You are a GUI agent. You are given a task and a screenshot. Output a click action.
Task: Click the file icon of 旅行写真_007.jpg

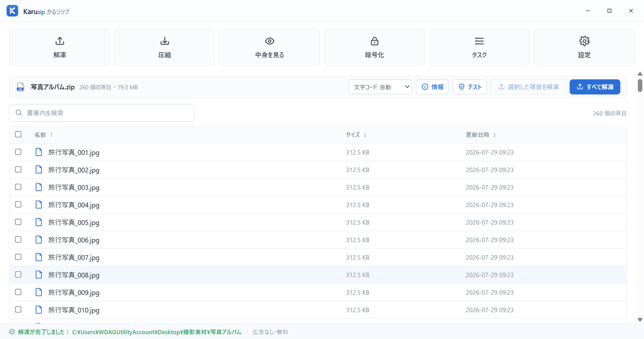pyautogui.click(x=39, y=257)
